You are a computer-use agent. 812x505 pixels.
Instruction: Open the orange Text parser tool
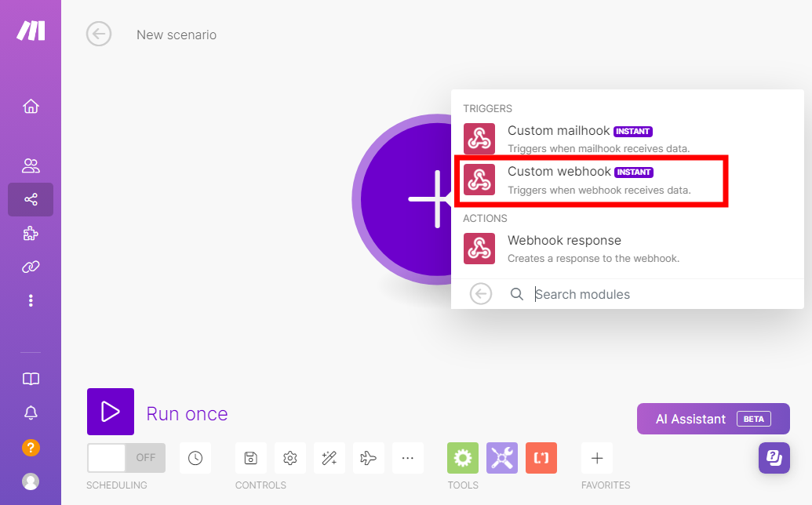tap(541, 458)
